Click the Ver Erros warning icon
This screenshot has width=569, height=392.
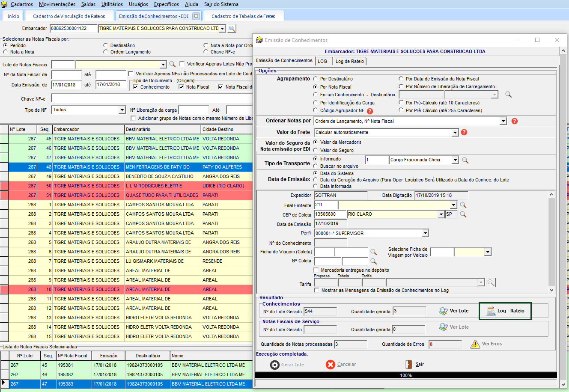(475, 344)
